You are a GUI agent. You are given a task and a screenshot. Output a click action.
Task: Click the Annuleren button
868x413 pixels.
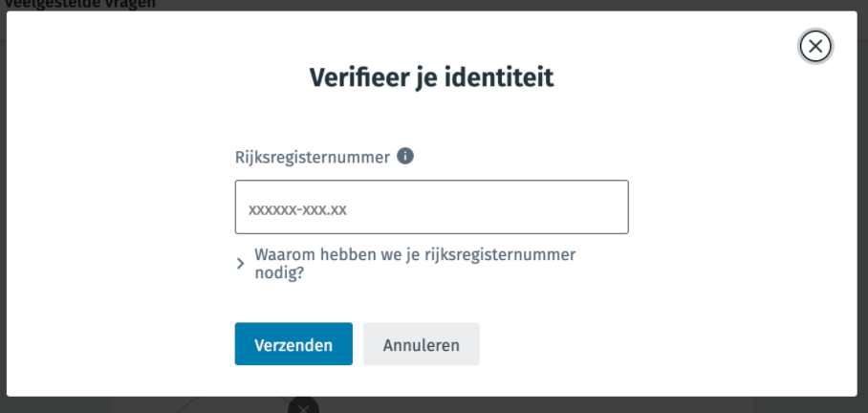[x=422, y=344]
